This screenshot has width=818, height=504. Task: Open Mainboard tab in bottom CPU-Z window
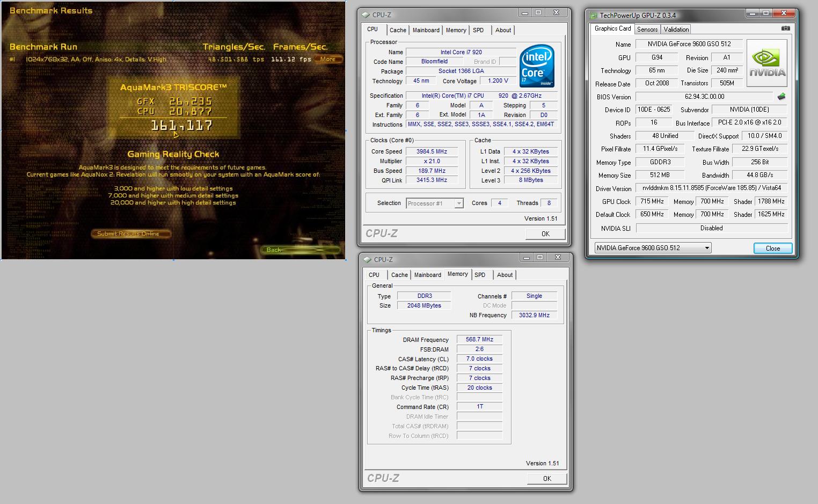(428, 275)
